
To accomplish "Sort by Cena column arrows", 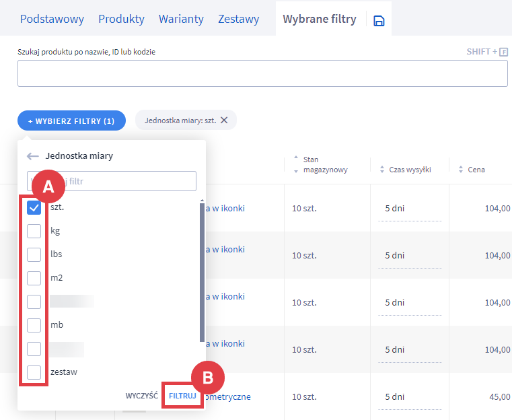I will click(461, 170).
